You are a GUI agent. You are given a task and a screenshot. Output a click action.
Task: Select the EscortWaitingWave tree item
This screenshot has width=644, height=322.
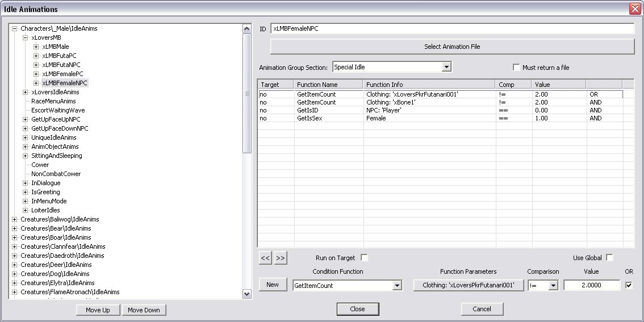point(58,110)
